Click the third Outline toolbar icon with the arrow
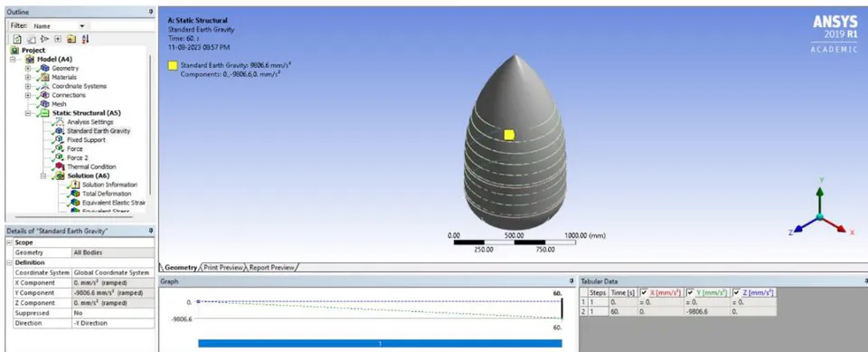This screenshot has height=352, width=868. point(45,39)
